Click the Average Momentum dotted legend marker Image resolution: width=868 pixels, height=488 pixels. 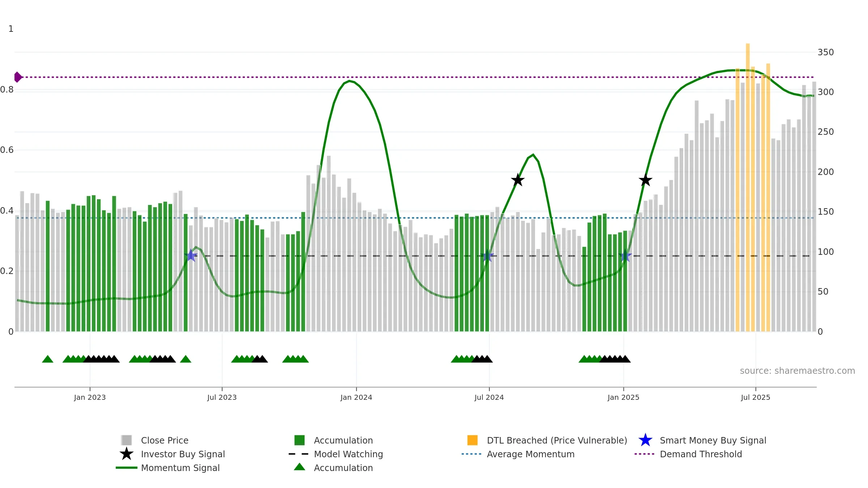pyautogui.click(x=472, y=454)
